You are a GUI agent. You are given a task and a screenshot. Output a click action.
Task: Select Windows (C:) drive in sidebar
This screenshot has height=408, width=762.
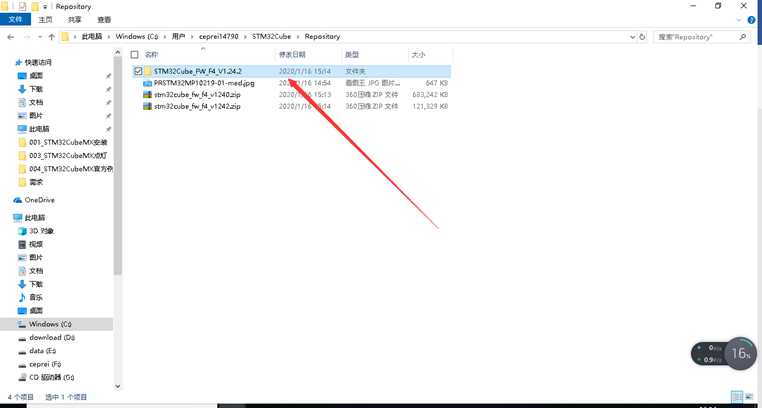click(x=50, y=324)
